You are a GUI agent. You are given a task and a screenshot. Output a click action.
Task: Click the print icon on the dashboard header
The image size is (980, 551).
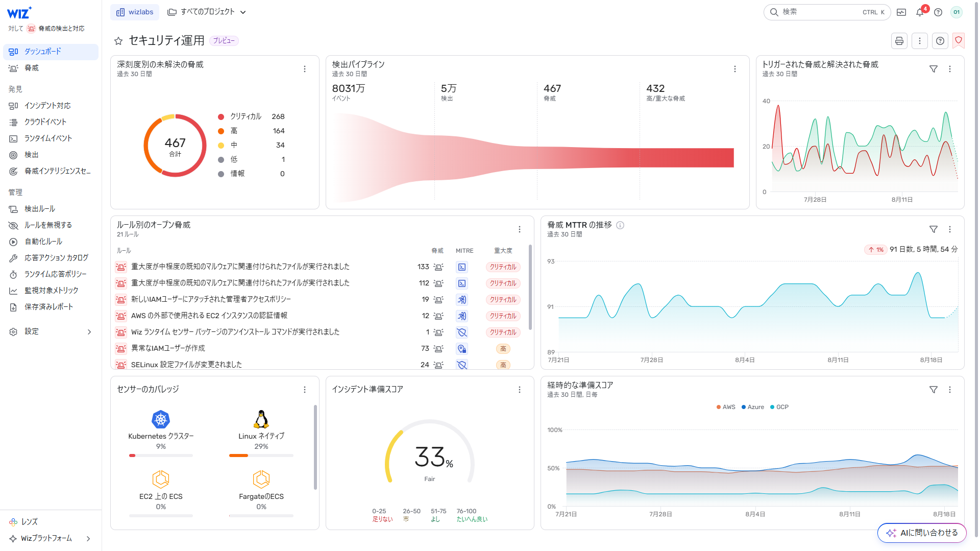899,40
